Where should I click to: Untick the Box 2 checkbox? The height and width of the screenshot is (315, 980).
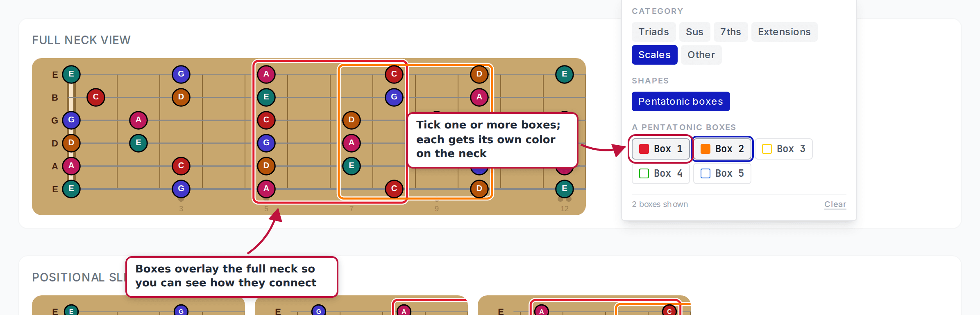(x=722, y=149)
